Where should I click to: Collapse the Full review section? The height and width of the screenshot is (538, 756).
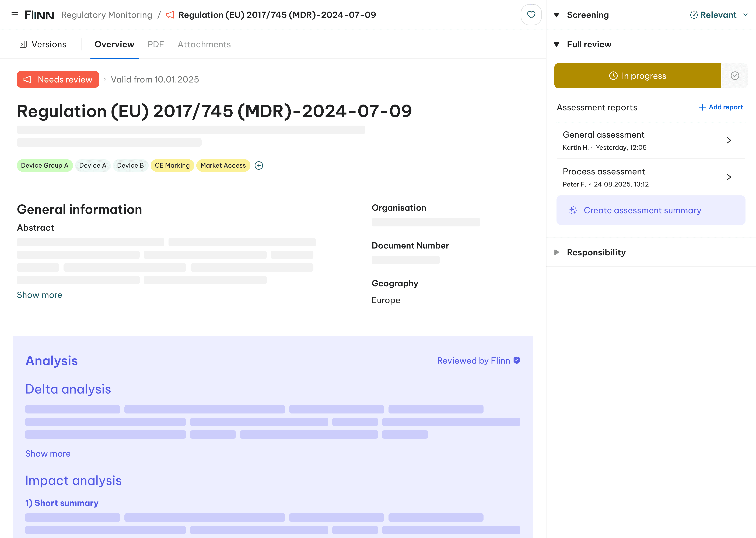(x=557, y=44)
